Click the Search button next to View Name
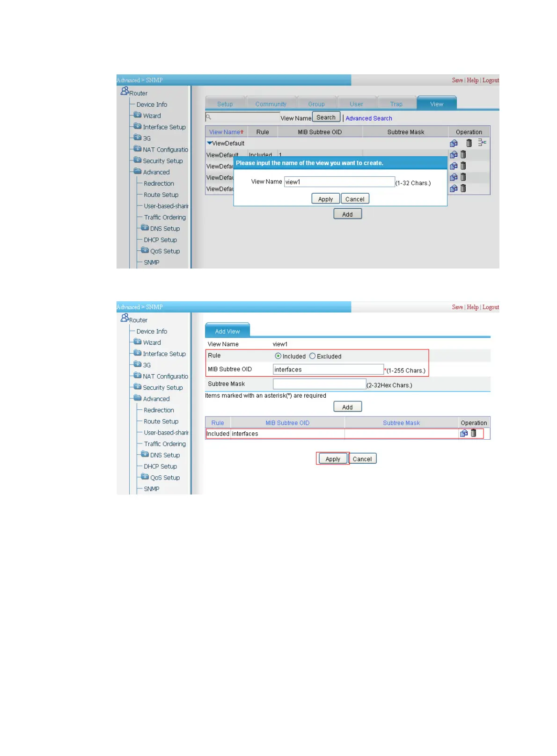The height and width of the screenshot is (756, 557). [x=326, y=117]
